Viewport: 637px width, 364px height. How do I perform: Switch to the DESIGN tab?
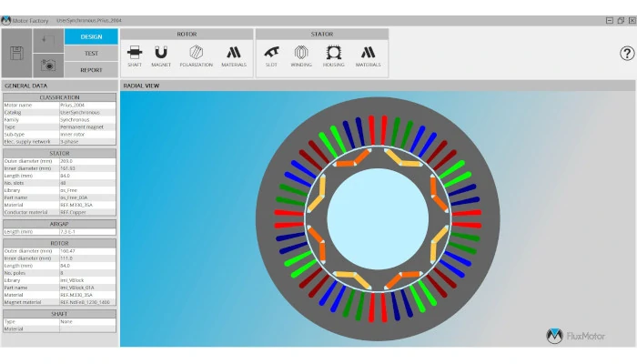point(91,36)
